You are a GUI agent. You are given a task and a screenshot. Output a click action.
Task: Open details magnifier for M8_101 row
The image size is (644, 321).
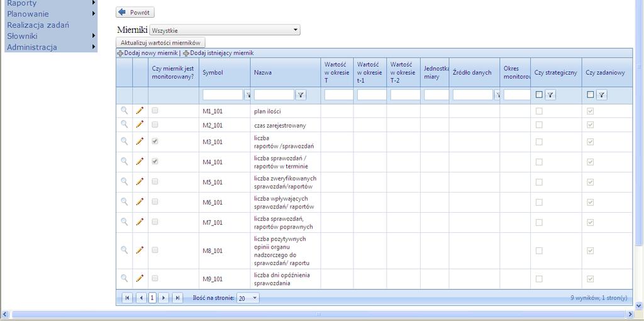point(124,249)
